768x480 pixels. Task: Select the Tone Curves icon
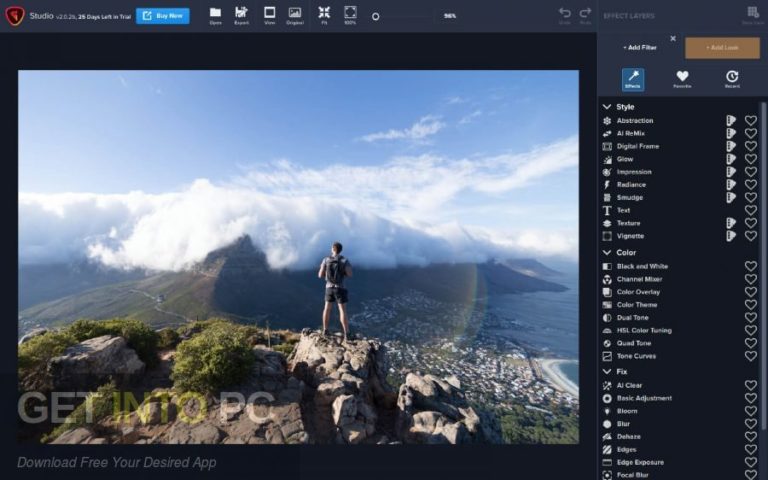[x=607, y=356]
